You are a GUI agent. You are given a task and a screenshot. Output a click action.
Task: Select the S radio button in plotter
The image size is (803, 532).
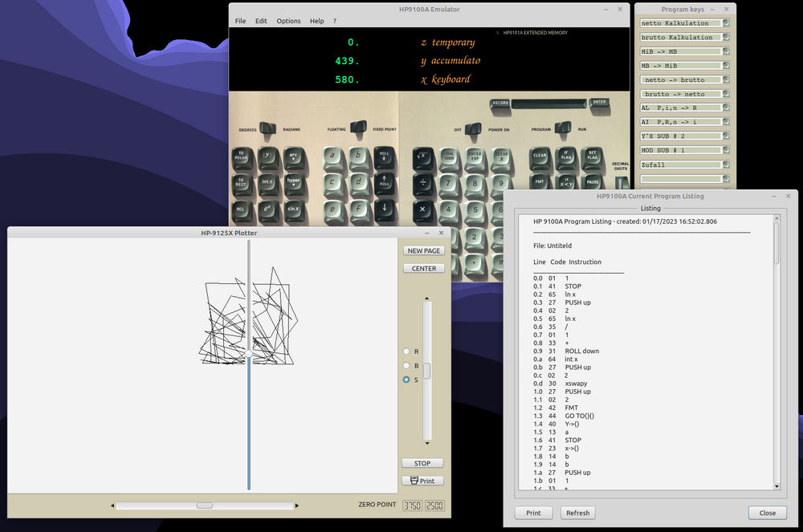click(x=406, y=380)
